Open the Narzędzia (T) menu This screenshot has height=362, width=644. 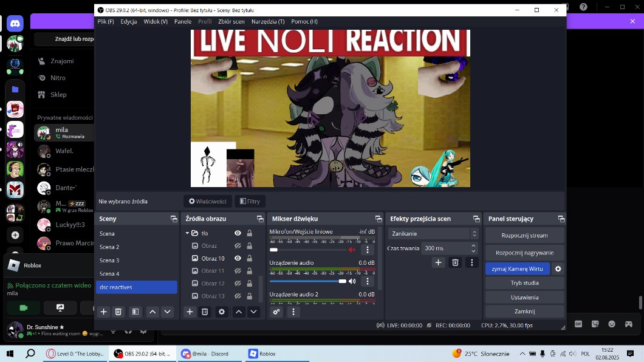tap(267, 21)
